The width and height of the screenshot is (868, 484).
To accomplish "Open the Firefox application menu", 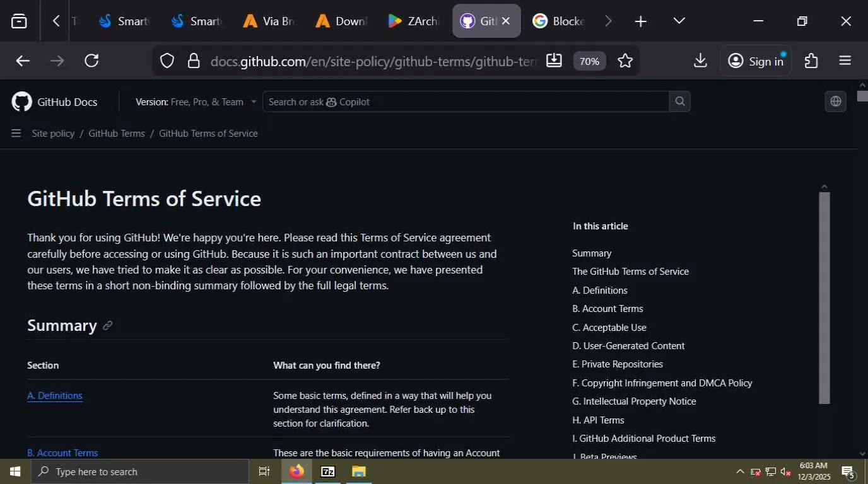I will pos(845,60).
